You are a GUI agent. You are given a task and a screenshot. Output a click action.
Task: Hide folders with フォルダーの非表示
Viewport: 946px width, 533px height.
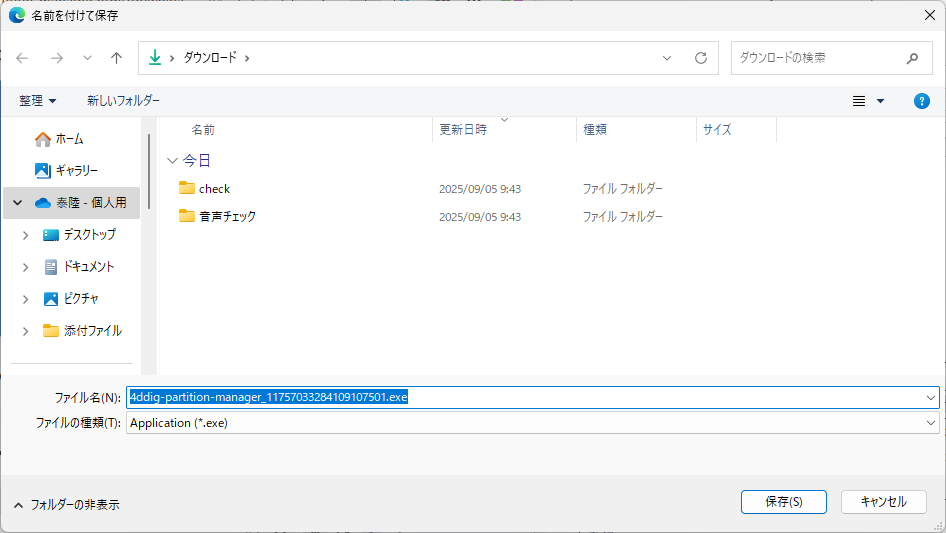click(x=66, y=505)
